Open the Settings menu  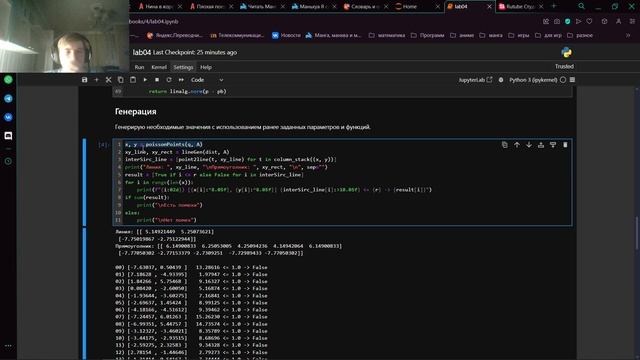pyautogui.click(x=183, y=67)
